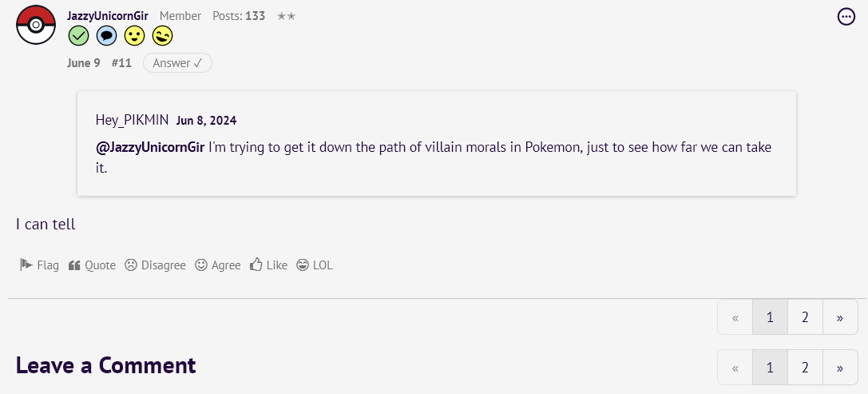Quote JazzyUnicornGir's post
The width and height of the screenshot is (868, 394).
click(92, 265)
